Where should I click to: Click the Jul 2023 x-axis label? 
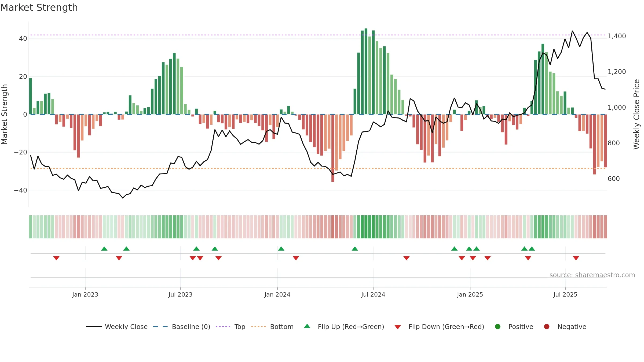pos(180,295)
